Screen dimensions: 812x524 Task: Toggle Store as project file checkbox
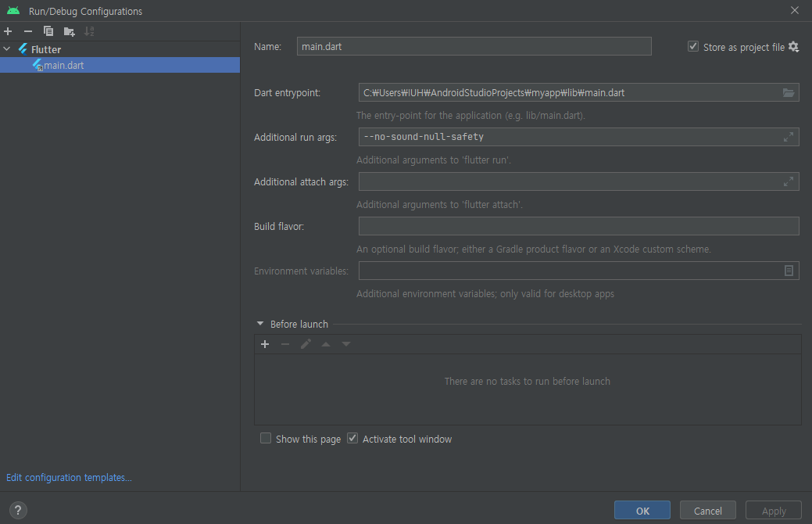693,47
